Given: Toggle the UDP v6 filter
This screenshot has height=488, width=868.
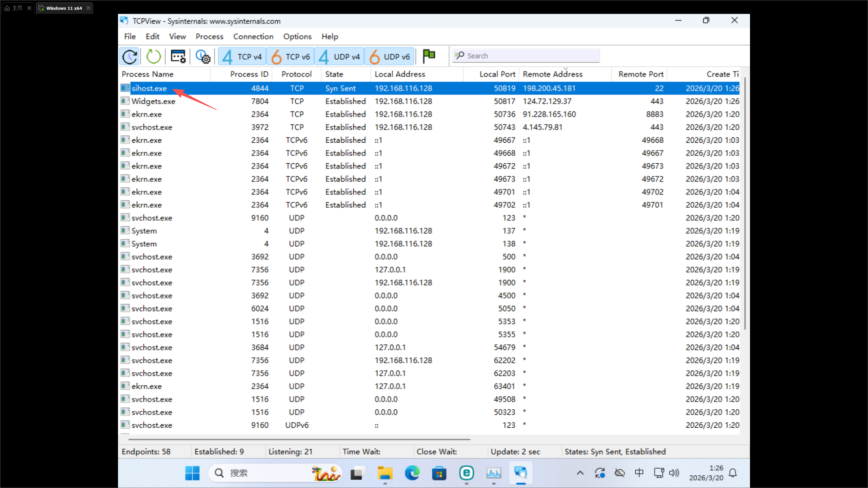Looking at the screenshot, I should (x=389, y=57).
